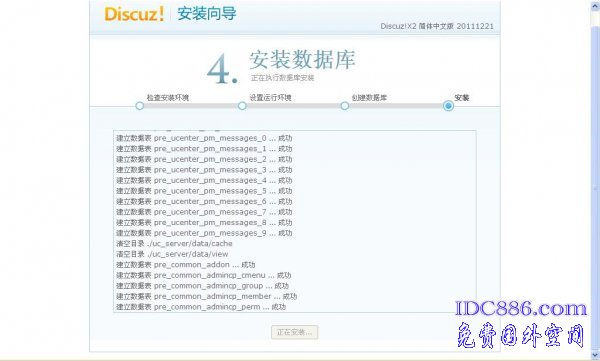Click the pre_ucenter_pm_messages_9 log line
The height and width of the screenshot is (361, 600).
[x=204, y=233]
